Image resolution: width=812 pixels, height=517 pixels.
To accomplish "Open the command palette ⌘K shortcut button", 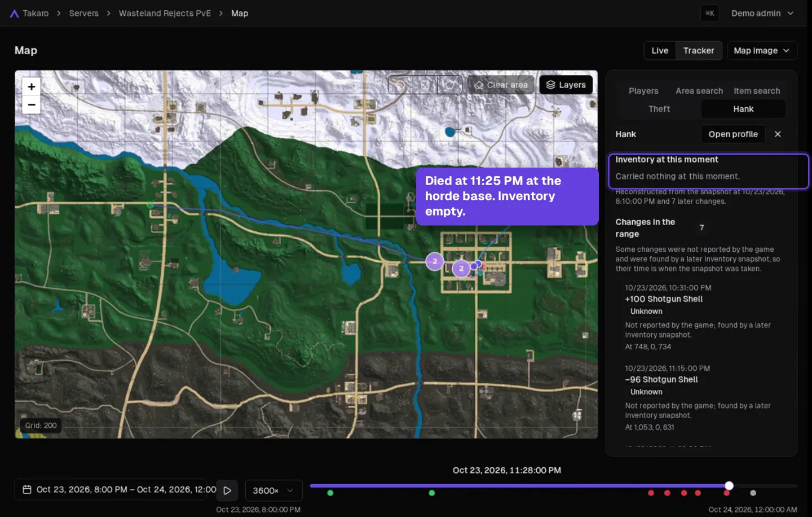I will [710, 14].
